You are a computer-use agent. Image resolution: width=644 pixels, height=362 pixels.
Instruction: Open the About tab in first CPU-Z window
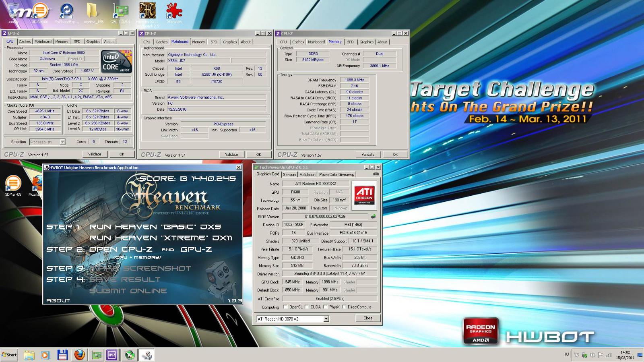coord(109,41)
